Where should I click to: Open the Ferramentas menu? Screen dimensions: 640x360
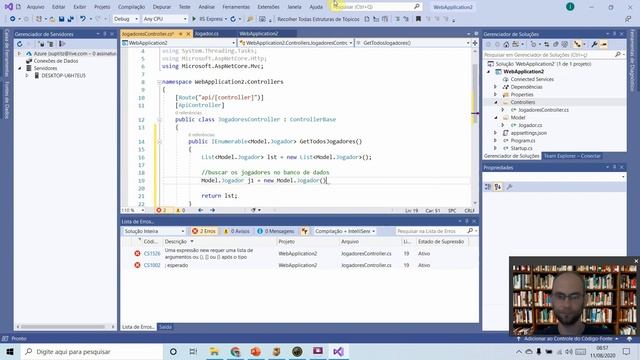(236, 7)
